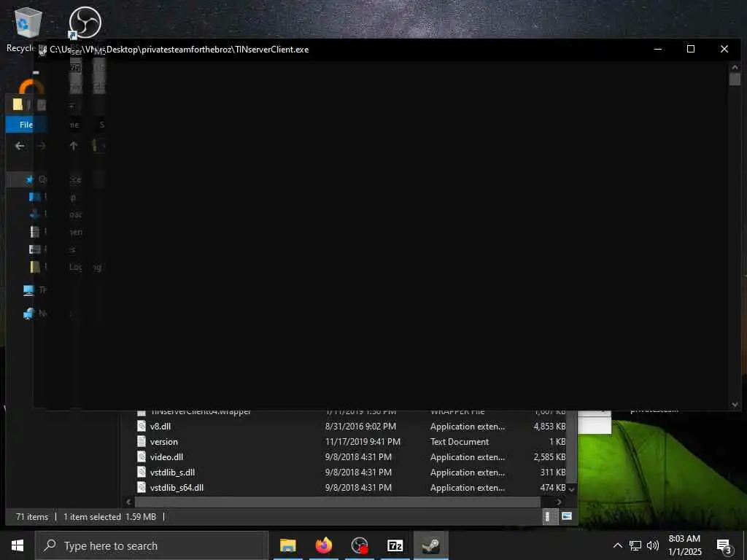Select the version text document icon

click(142, 441)
